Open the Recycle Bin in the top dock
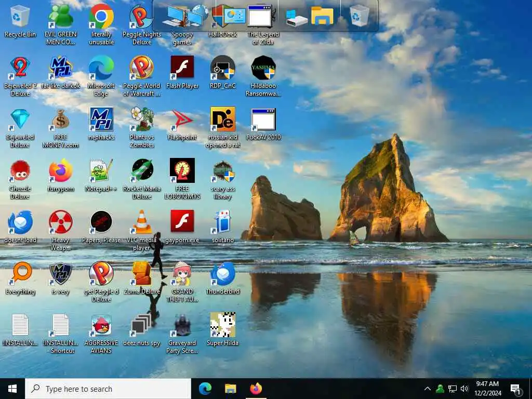The width and height of the screenshot is (532, 399). coord(360,16)
